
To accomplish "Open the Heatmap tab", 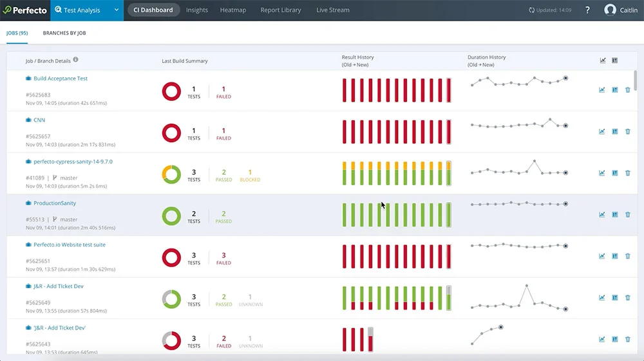I will pyautogui.click(x=232, y=10).
